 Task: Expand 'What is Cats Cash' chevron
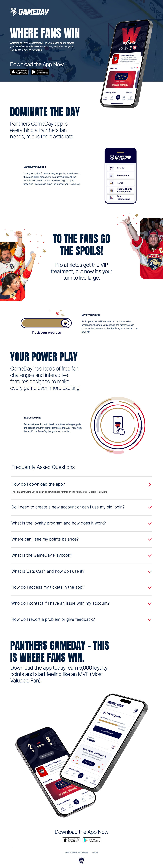[x=149, y=571]
